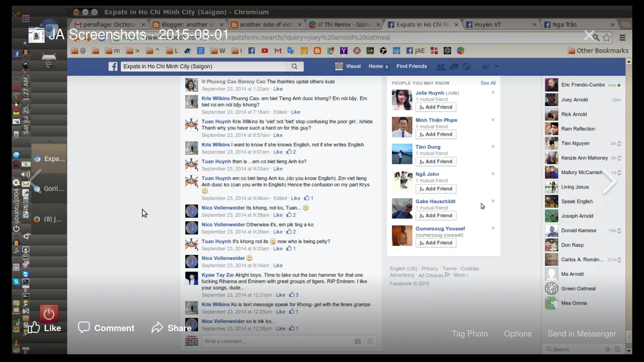Switch to Ừ Thì Remix tab

click(x=344, y=24)
